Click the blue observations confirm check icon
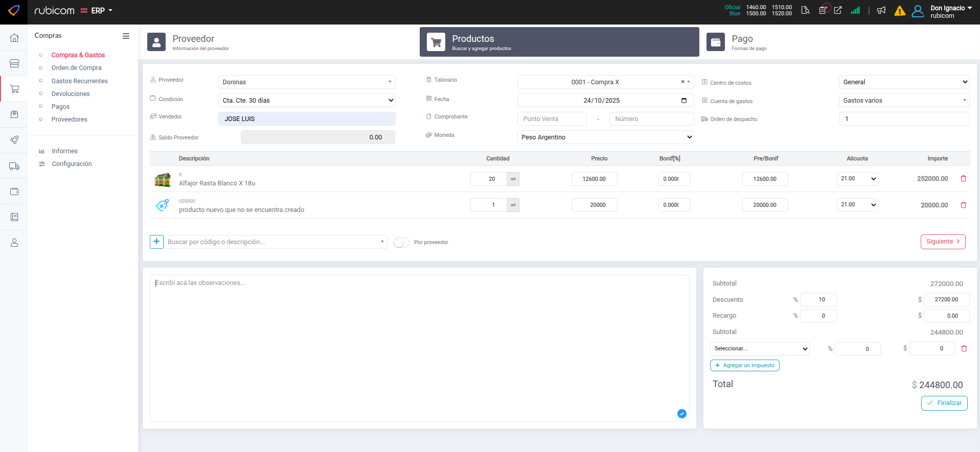 coord(681,414)
